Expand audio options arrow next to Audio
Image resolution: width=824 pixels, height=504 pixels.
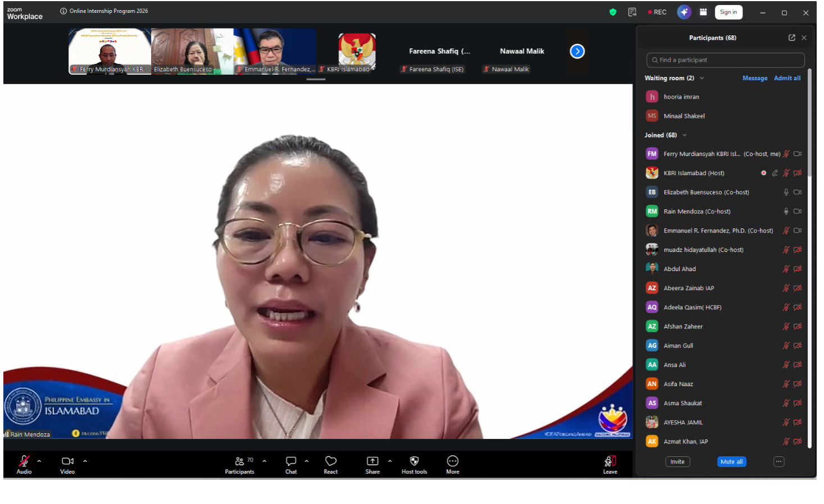click(x=39, y=461)
